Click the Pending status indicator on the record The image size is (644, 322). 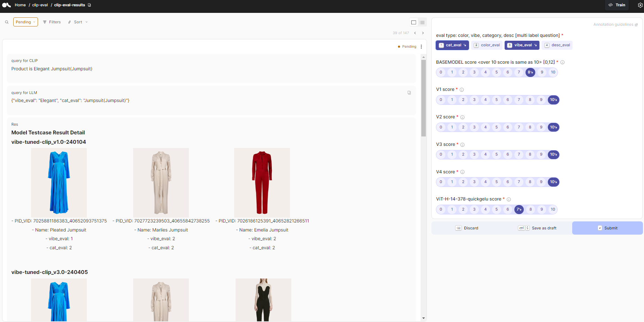[x=407, y=47]
